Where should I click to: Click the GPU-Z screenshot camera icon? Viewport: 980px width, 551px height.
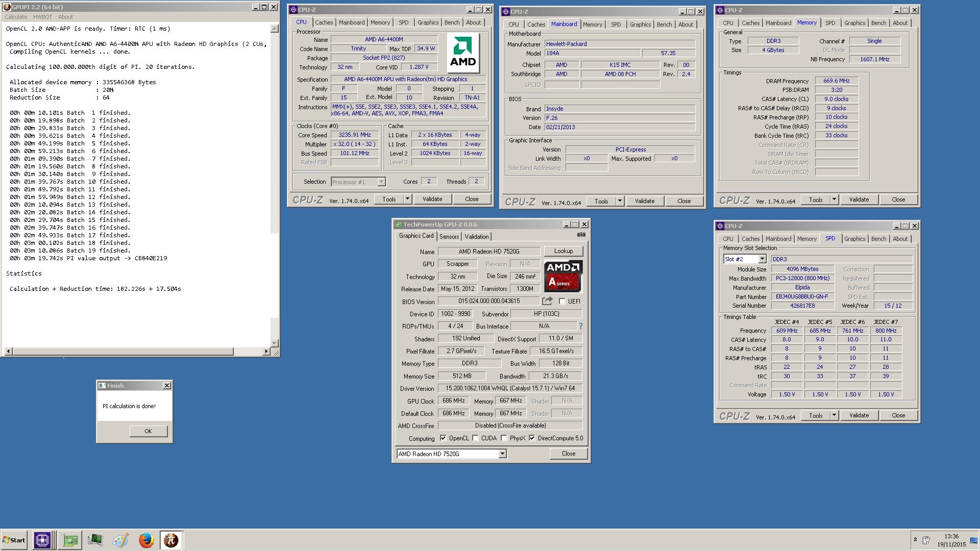(x=581, y=235)
